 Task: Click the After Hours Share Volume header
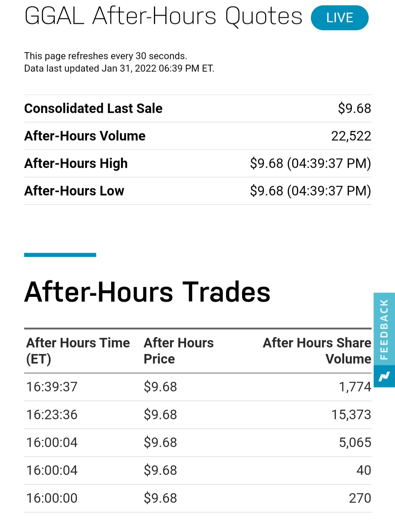[x=317, y=351]
